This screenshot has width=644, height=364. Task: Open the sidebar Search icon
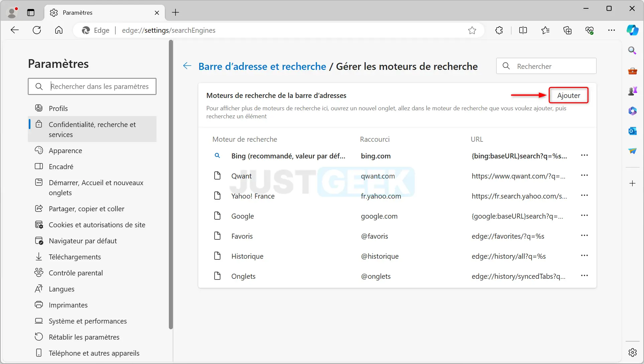point(632,50)
